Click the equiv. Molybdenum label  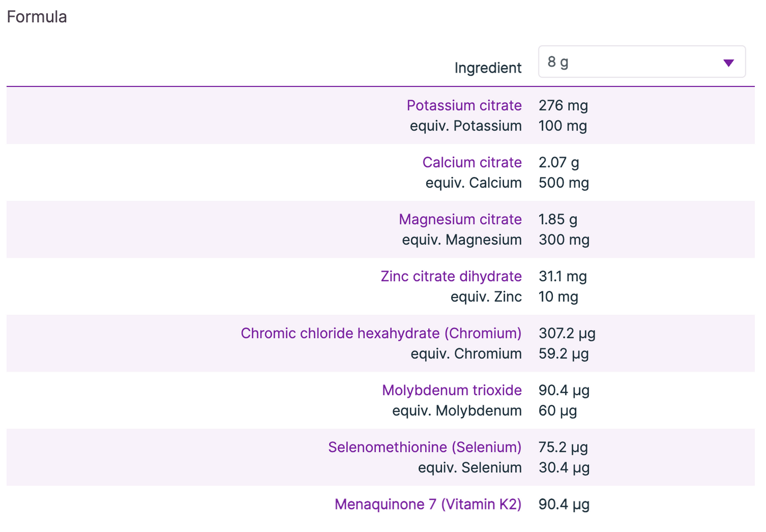pyautogui.click(x=457, y=411)
